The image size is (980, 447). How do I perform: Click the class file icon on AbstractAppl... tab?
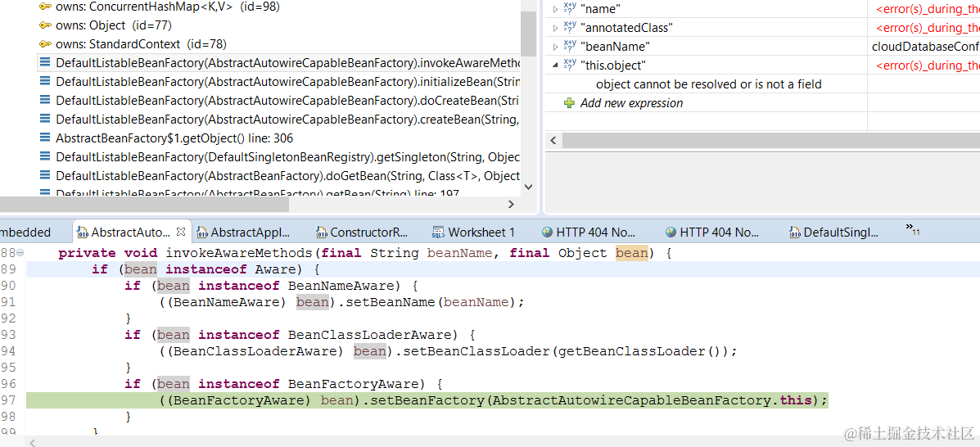tap(202, 233)
